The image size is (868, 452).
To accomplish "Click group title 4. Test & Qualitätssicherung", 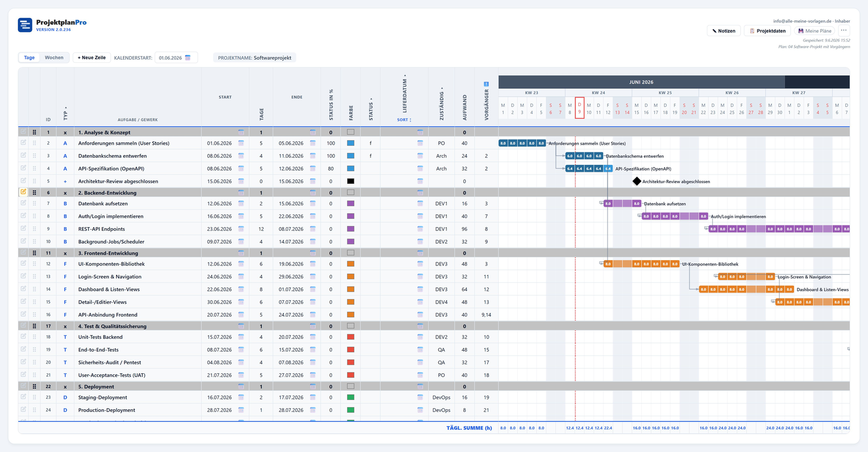I will pyautogui.click(x=112, y=326).
